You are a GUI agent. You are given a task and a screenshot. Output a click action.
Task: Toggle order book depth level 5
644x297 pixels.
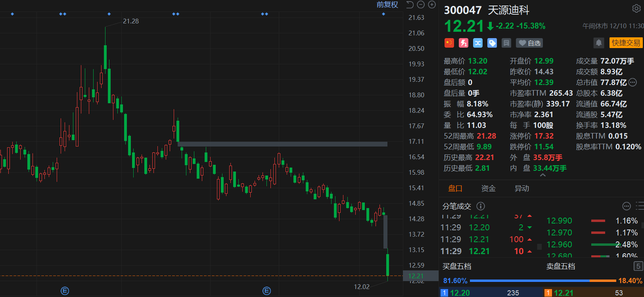[638, 266]
